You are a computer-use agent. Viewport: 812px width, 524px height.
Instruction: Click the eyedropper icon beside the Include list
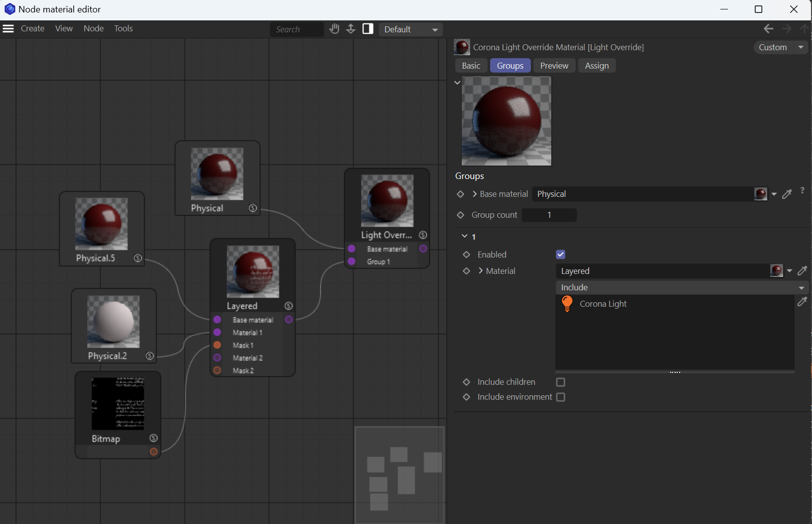coord(802,302)
